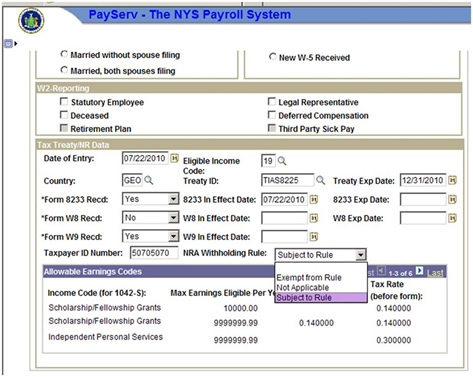Open Country lookup magnifier icon
Viewport: 473px width, 377px height.
(x=149, y=180)
